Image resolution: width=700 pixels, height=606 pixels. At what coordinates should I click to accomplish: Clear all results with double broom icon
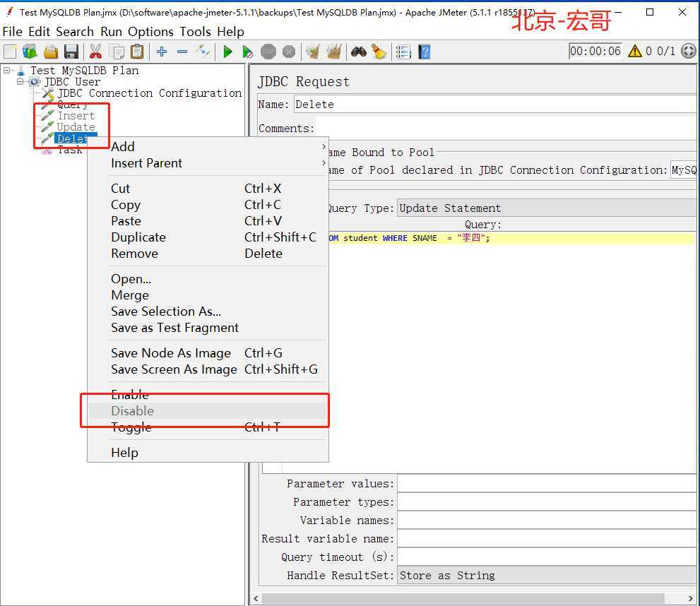(x=334, y=52)
